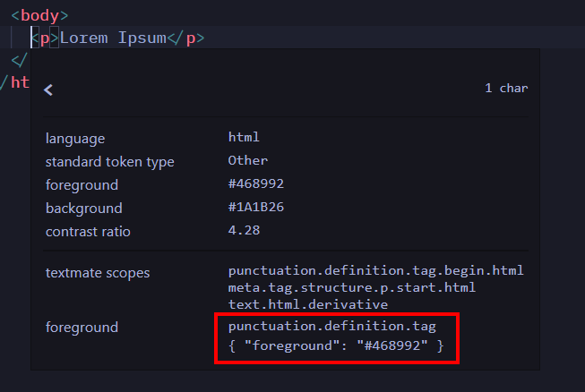
Task: Click the 'Other' token type value
Action: [x=248, y=160]
